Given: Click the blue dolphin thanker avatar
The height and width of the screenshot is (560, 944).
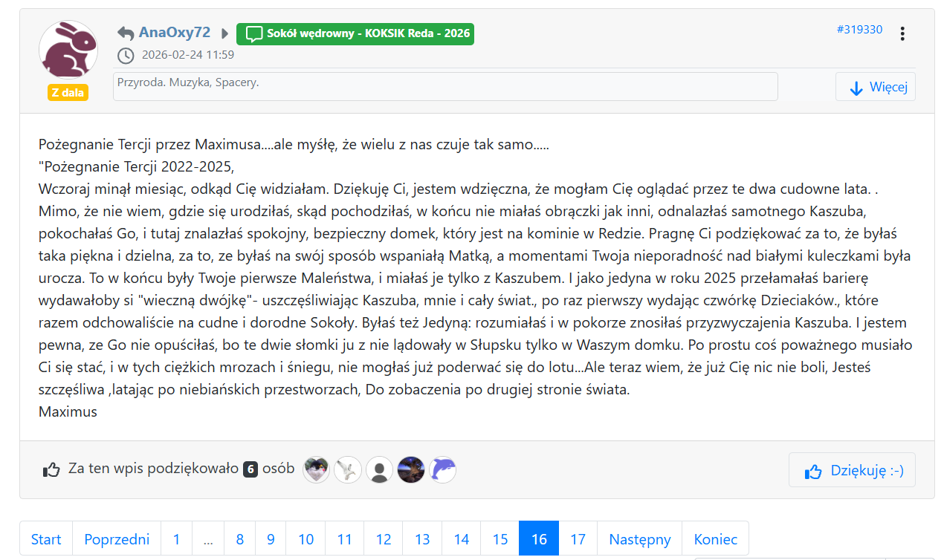Looking at the screenshot, I should coord(442,469).
